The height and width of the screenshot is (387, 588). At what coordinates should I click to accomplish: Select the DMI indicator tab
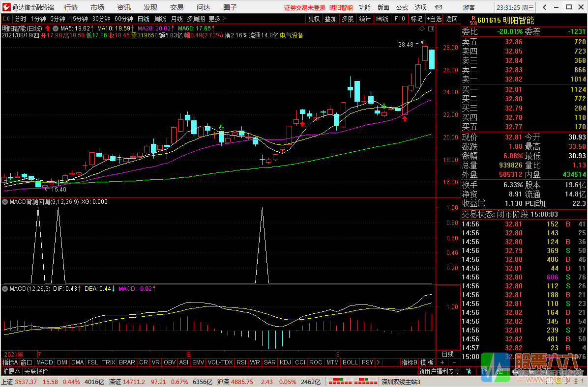(x=62, y=362)
